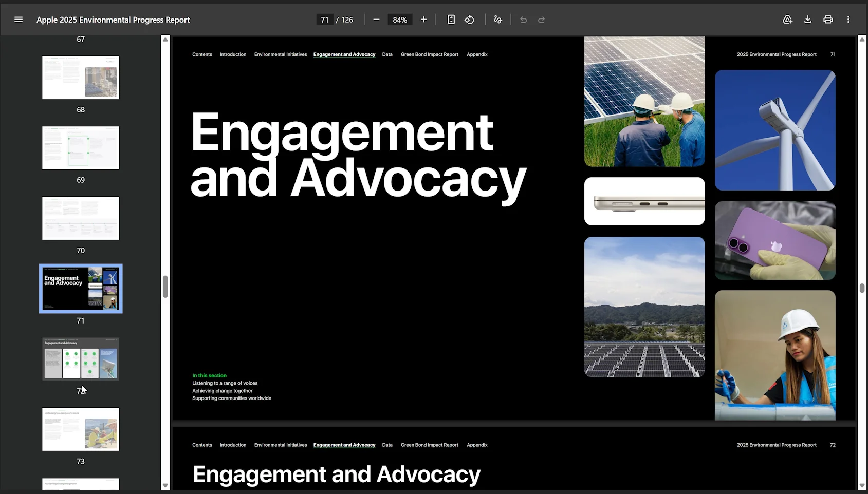
Task: Open Appendix link in page 71 header
Action: [477, 54]
